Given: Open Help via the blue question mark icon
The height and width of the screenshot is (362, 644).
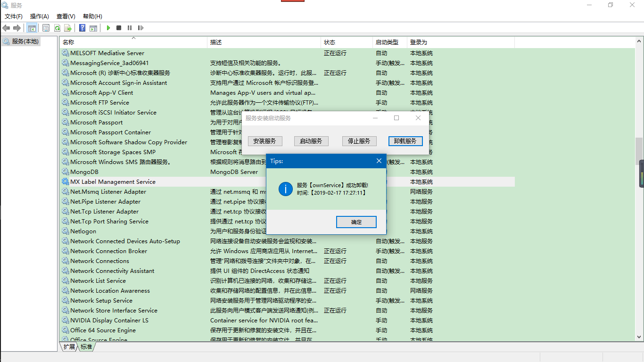Looking at the screenshot, I should 82,28.
